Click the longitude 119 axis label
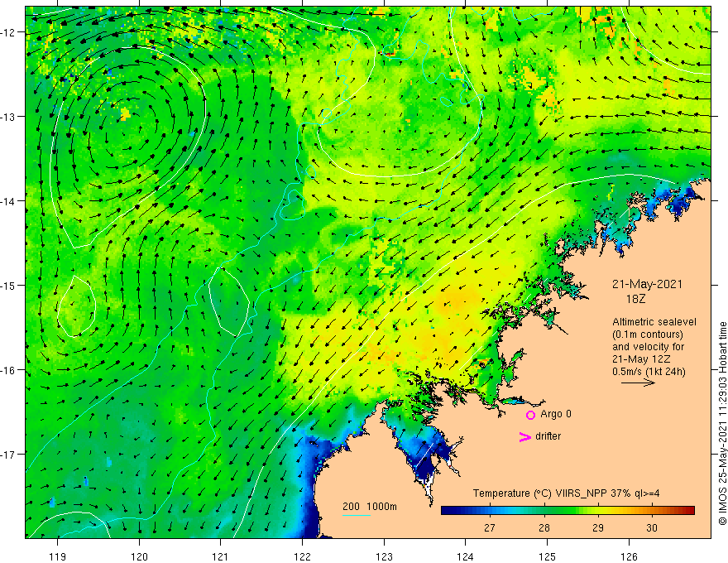This screenshot has width=728, height=563. pos(57,556)
